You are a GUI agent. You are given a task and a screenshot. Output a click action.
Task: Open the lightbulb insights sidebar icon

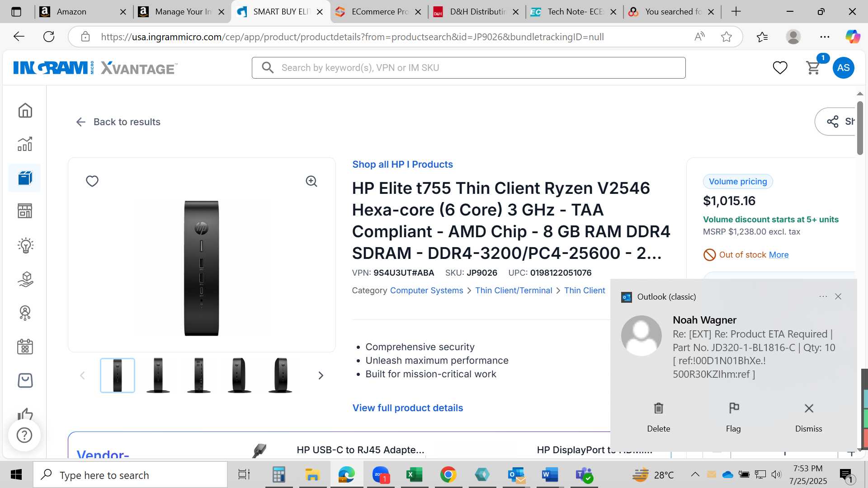(x=25, y=245)
